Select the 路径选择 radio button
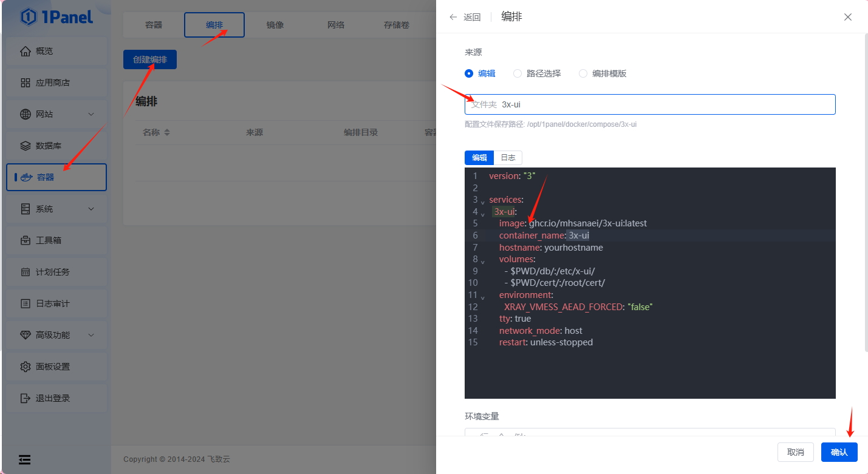This screenshot has width=868, height=474. click(518, 73)
